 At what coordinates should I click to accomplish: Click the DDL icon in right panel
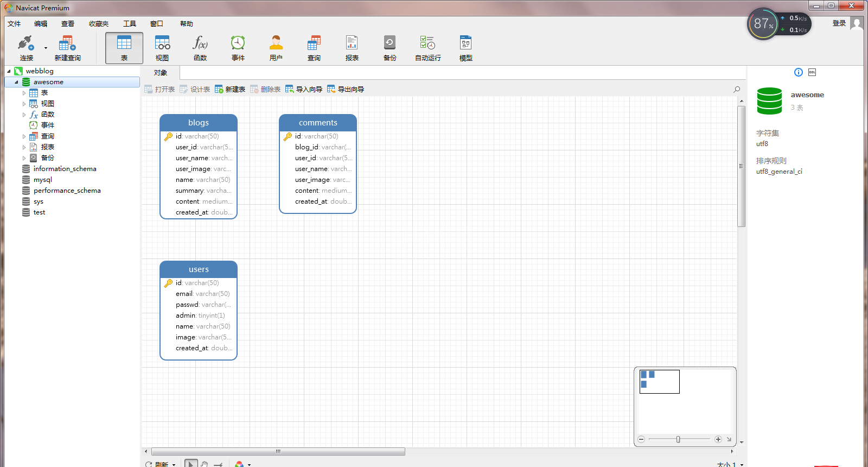tap(812, 72)
